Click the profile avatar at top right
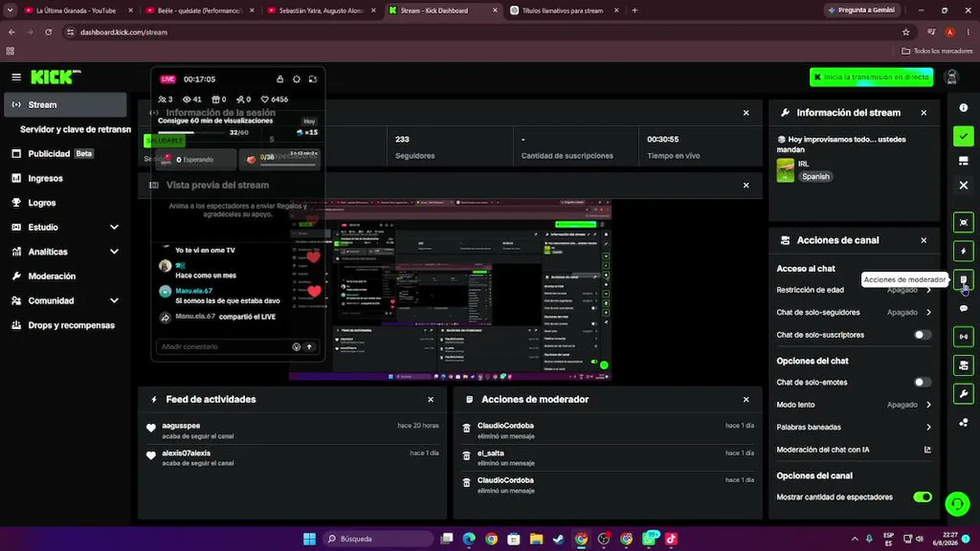 pos(952,77)
